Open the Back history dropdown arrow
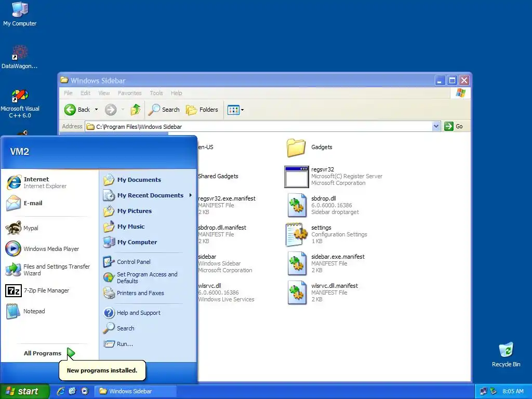 pos(96,110)
